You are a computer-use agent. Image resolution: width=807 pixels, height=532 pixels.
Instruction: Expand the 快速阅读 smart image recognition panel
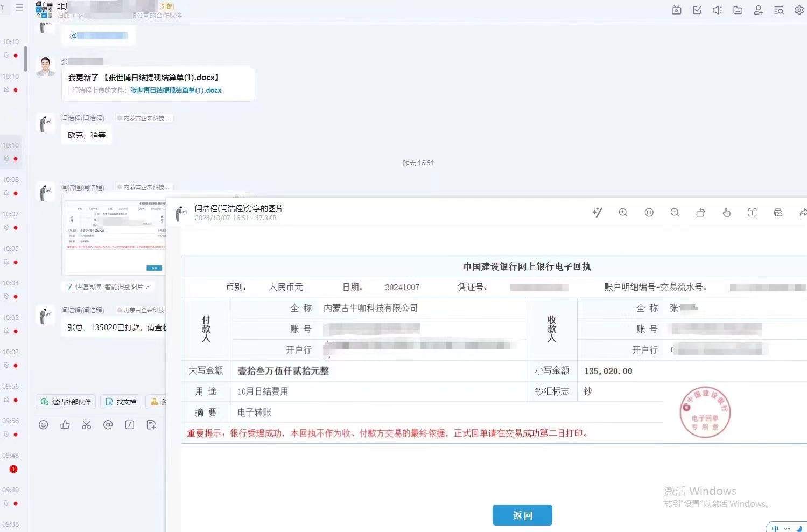point(108,286)
